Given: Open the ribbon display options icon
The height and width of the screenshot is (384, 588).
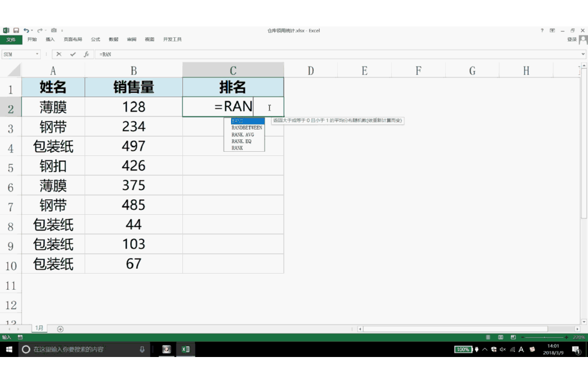Looking at the screenshot, I should pyautogui.click(x=553, y=31).
